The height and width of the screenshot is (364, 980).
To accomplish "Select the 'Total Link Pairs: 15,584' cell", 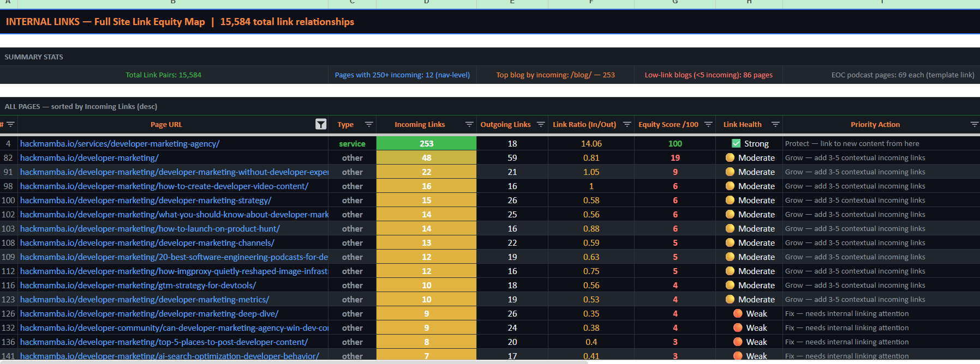I will tap(164, 75).
